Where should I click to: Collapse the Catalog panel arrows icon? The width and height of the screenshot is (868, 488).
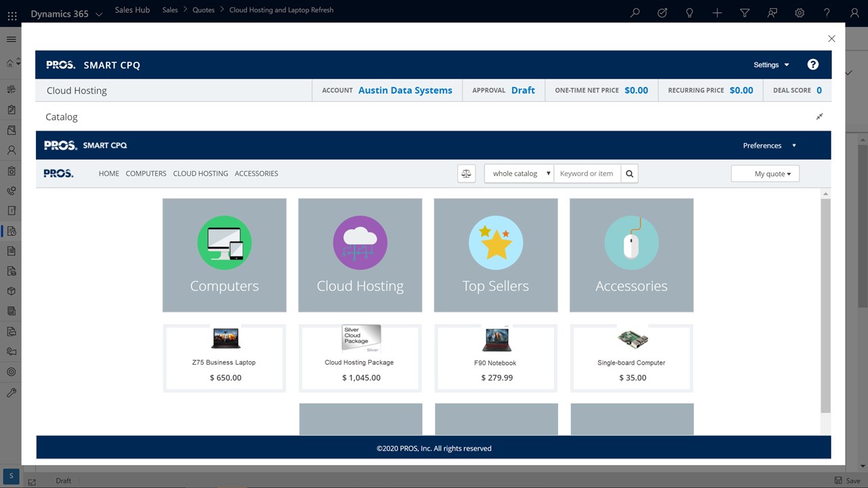(819, 117)
